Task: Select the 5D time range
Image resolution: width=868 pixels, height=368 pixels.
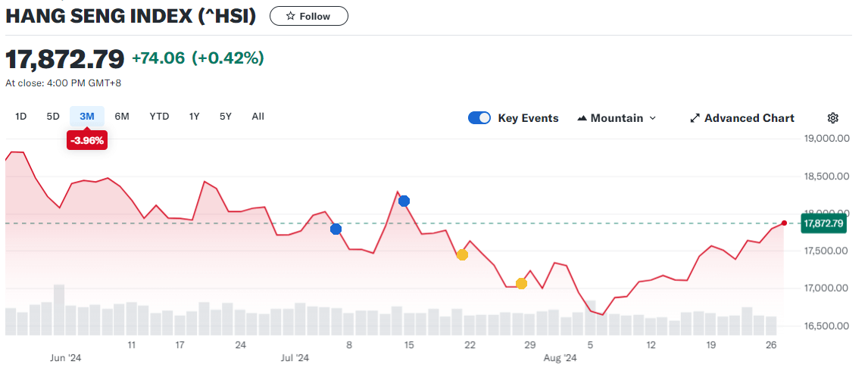Action: [x=52, y=117]
